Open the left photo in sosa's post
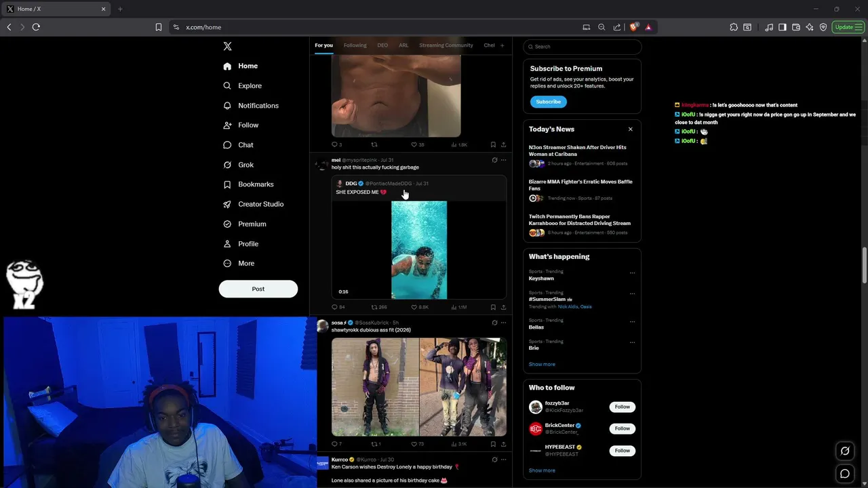868x488 pixels. click(x=375, y=387)
